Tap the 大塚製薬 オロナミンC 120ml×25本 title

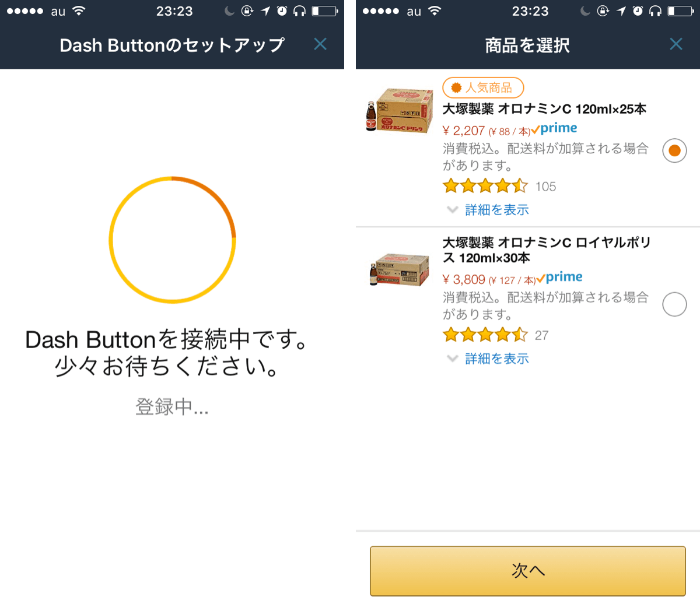tap(544, 109)
